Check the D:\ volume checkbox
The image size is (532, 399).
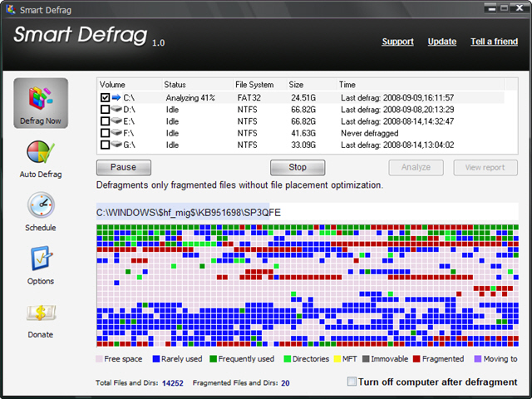[x=106, y=109]
